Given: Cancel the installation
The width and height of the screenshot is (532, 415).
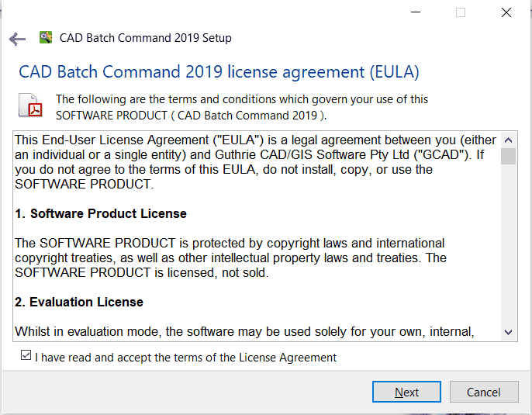Looking at the screenshot, I should [x=484, y=392].
